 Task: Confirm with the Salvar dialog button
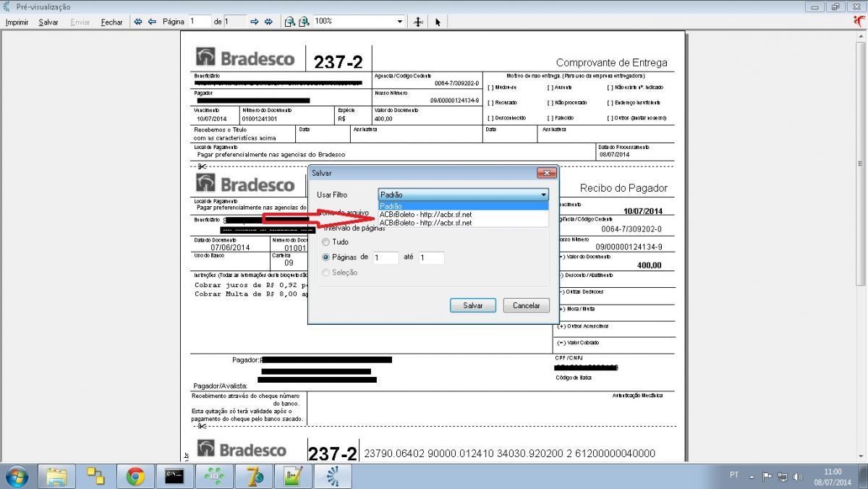pos(473,305)
